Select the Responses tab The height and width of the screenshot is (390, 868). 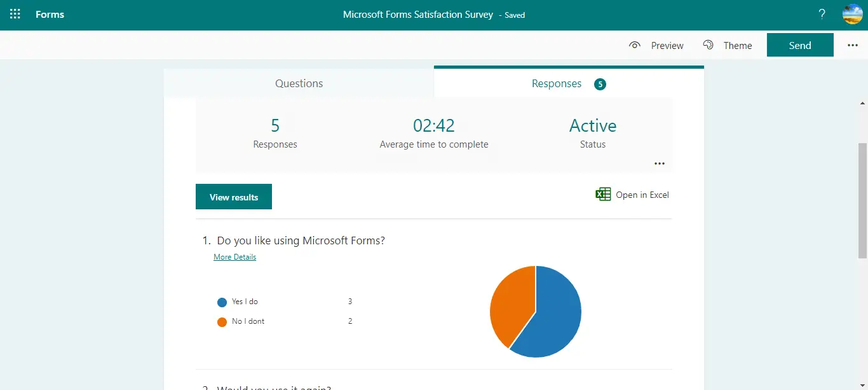[x=569, y=83]
